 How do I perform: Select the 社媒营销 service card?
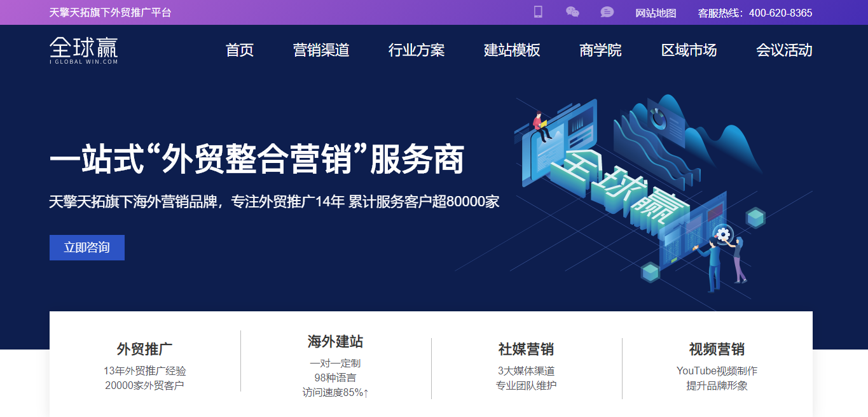point(526,349)
